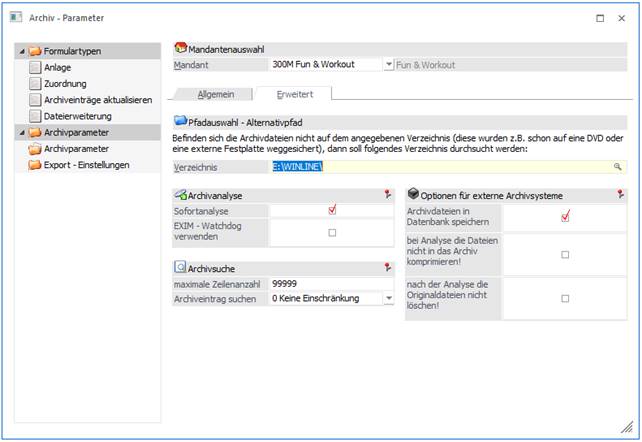Image resolution: width=642 pixels, height=442 pixels.
Task: Enable EXIM - Watchdog verwenden checkbox
Action: (332, 232)
